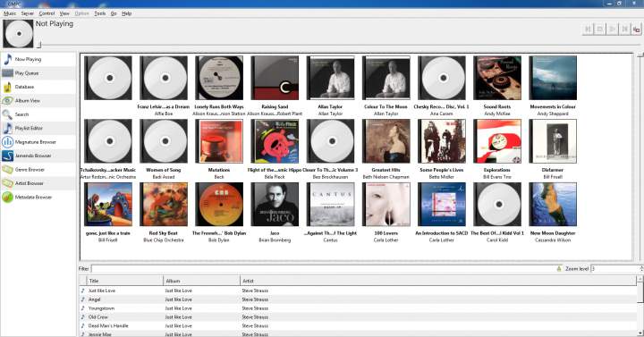This screenshot has height=337, width=644.
Task: Open the Jamendo Browser
Action: 38,156
